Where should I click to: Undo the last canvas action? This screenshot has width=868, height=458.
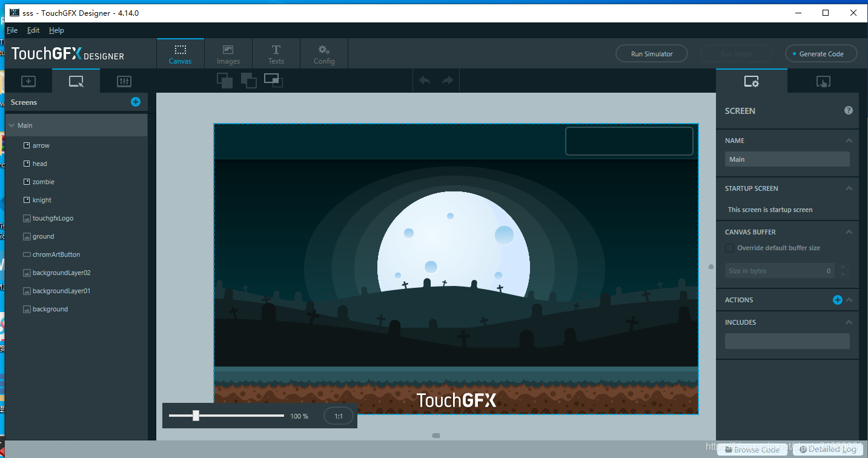(425, 81)
